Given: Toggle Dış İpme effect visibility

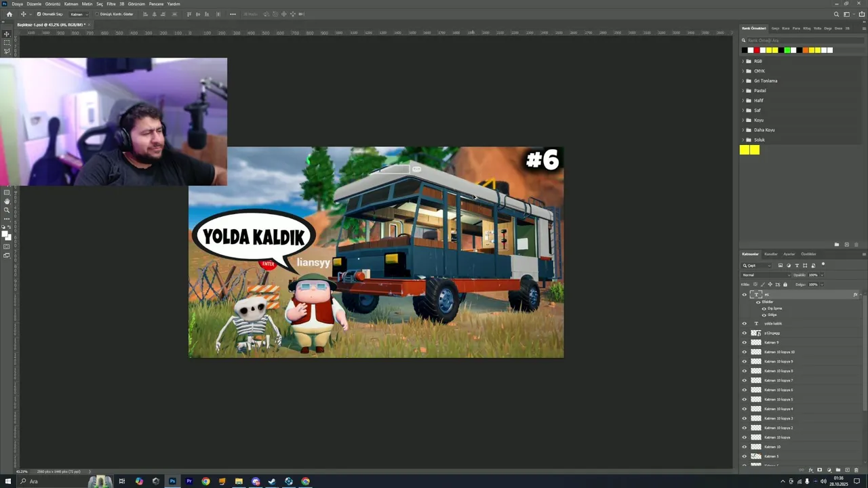Looking at the screenshot, I should [764, 308].
